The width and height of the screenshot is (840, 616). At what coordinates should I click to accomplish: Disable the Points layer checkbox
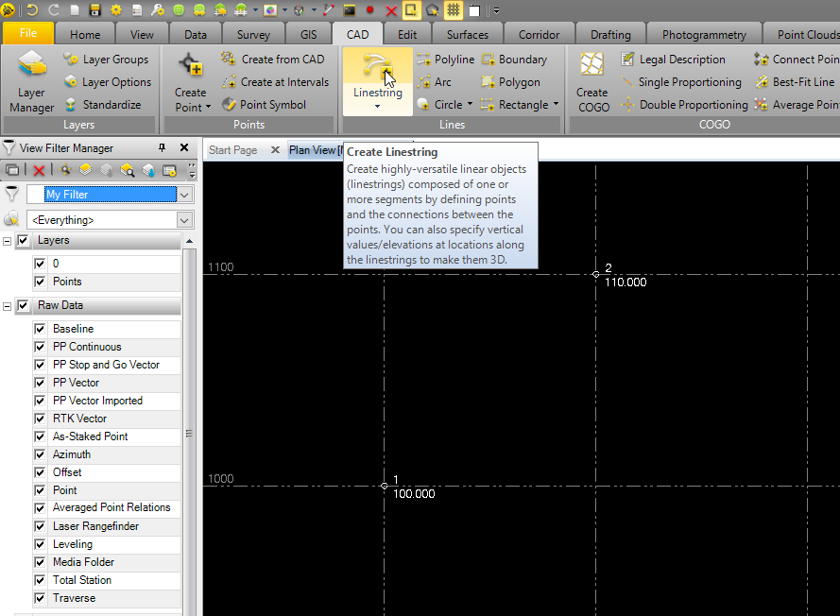click(40, 282)
